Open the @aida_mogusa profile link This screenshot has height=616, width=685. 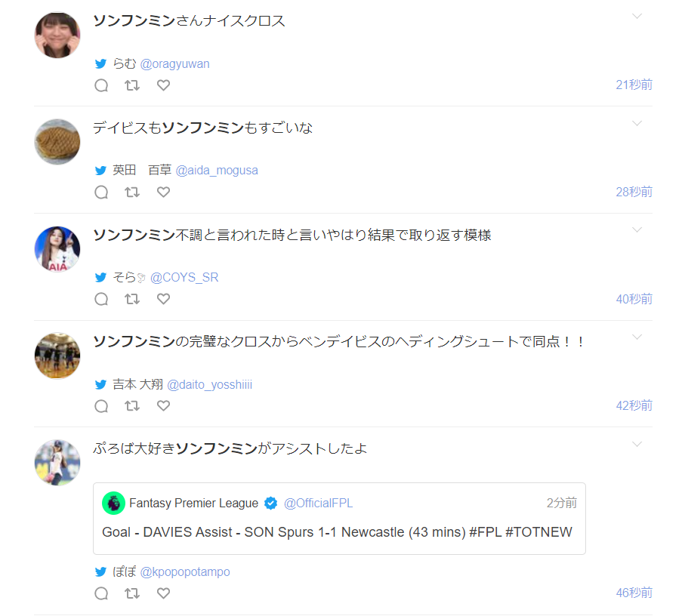click(217, 171)
